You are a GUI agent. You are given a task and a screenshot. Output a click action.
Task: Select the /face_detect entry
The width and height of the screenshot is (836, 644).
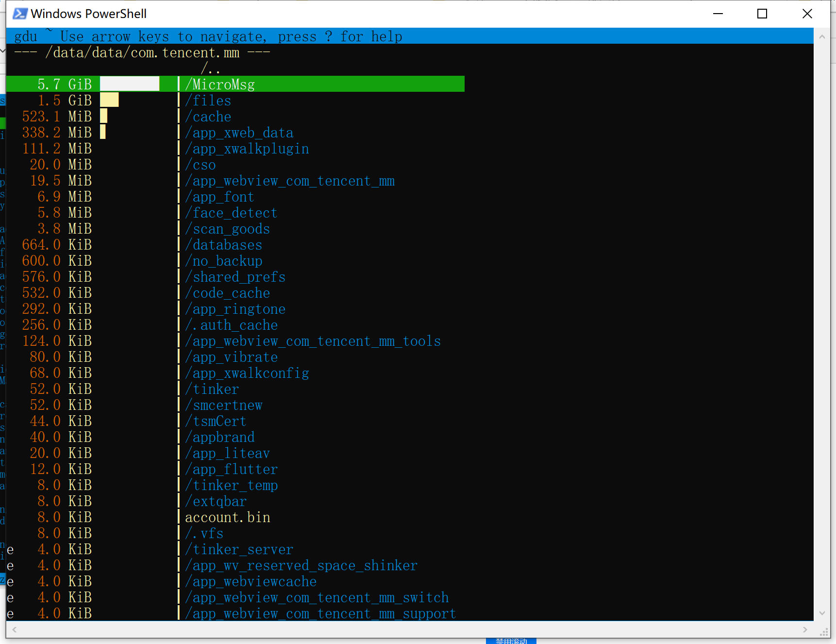tap(231, 213)
